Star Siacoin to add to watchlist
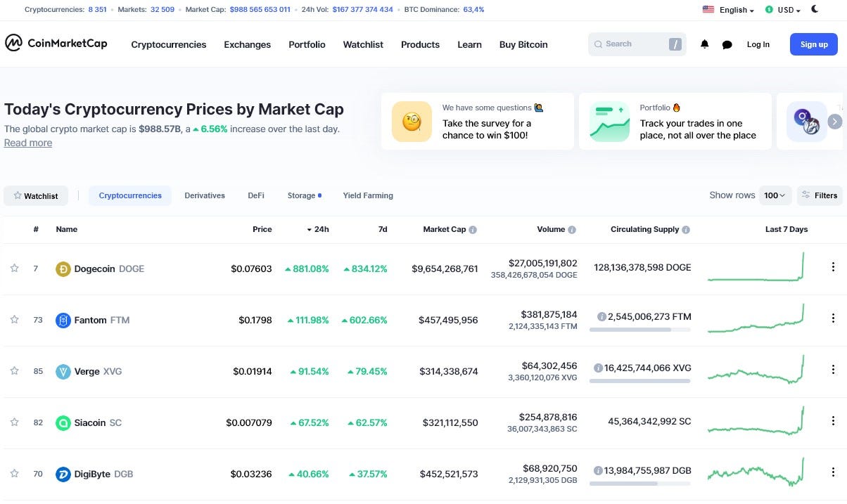The image size is (847, 504). tap(14, 422)
